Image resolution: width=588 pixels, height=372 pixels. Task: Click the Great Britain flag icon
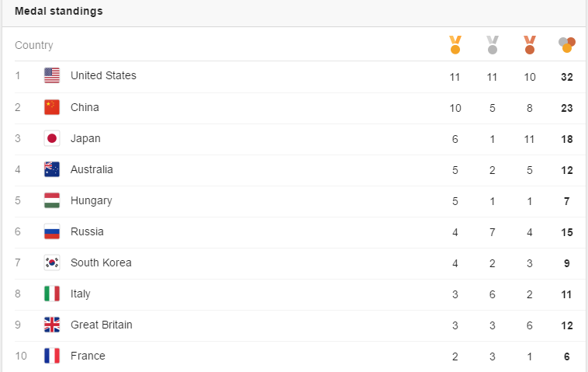[52, 325]
